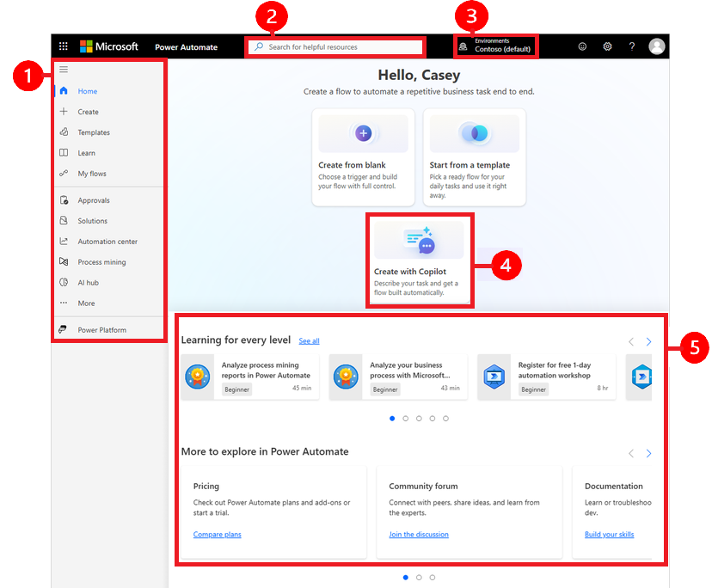Open the Home navigation item
This screenshot has height=588, width=712.
108,91
